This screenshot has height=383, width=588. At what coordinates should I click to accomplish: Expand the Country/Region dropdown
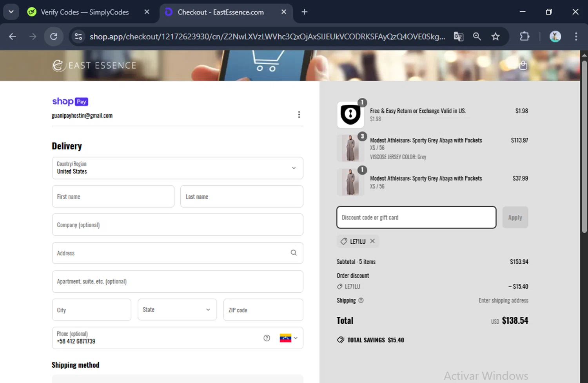(178, 168)
